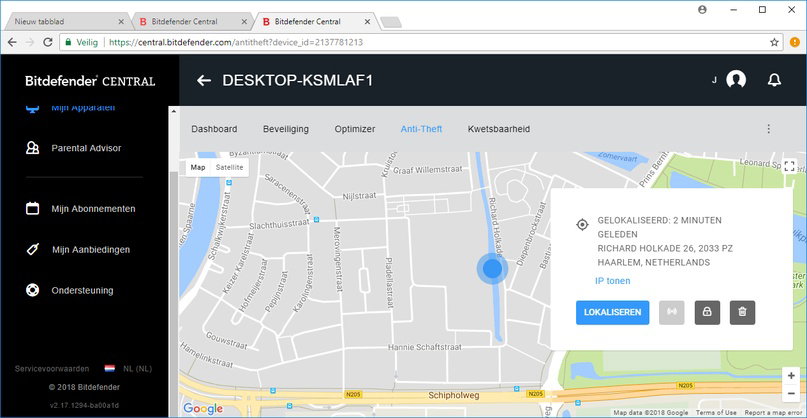Image resolution: width=807 pixels, height=418 pixels.
Task: Open the user profile avatar
Action: click(x=736, y=80)
